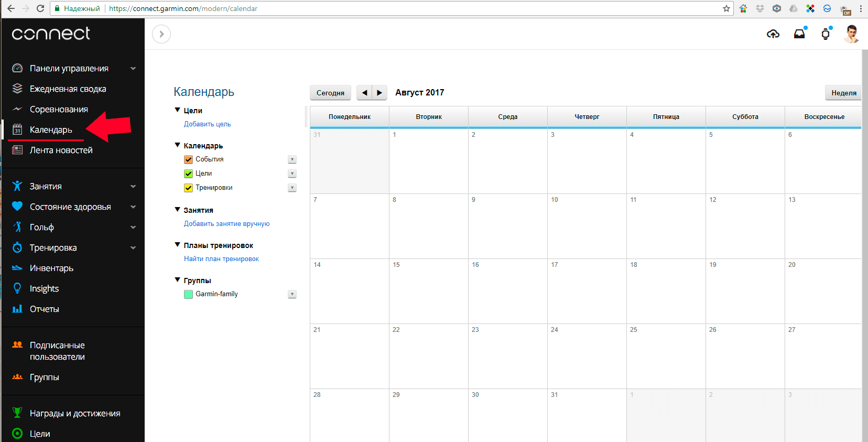Toggle the Цели calendar checkbox
Screen dimensions: 868x442
pyautogui.click(x=188, y=174)
